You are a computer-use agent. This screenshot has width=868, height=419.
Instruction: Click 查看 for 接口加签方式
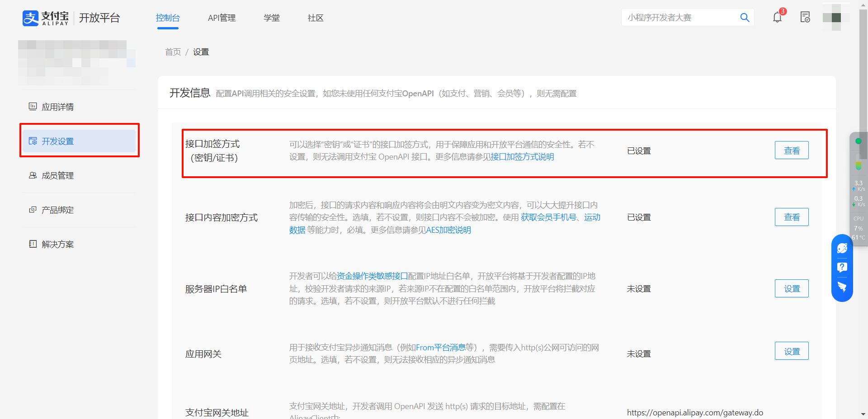click(792, 150)
